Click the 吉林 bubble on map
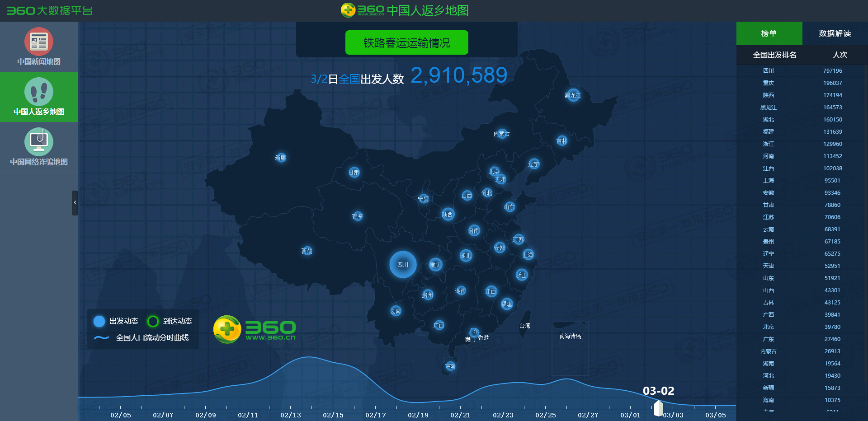Viewport: 868px width, 421px height. point(562,141)
